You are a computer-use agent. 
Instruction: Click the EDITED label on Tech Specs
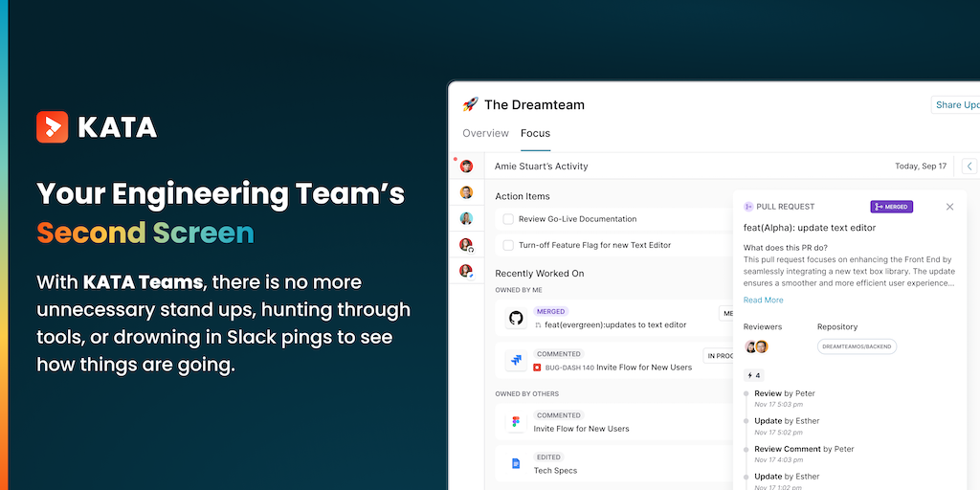(548, 457)
